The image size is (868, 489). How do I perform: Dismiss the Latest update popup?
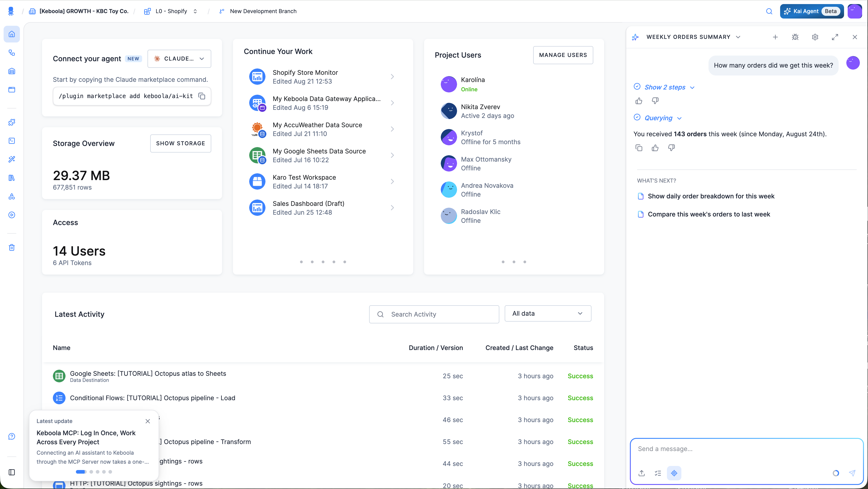(148, 421)
